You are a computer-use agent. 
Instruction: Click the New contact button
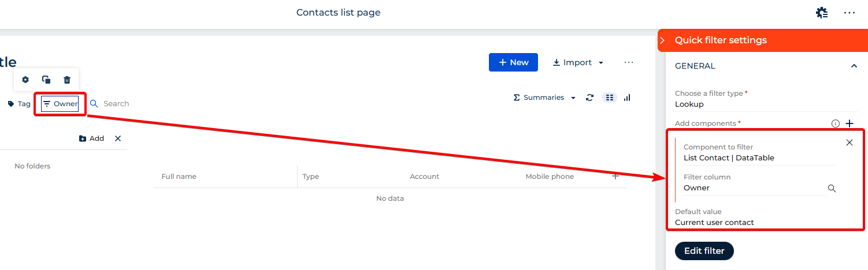click(513, 62)
